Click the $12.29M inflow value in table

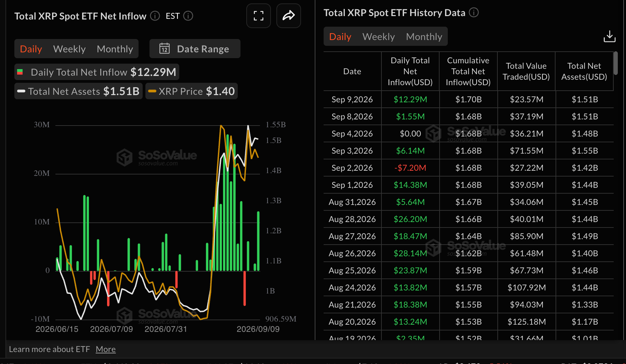pos(410,100)
